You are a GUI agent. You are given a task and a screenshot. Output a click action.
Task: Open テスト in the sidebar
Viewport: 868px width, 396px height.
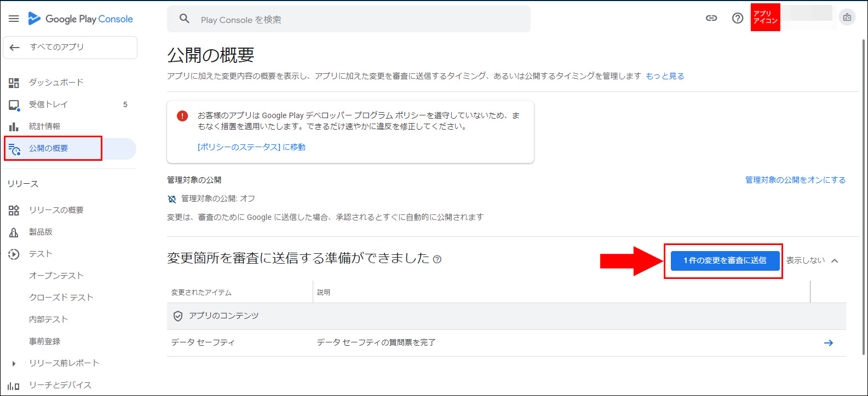(41, 254)
